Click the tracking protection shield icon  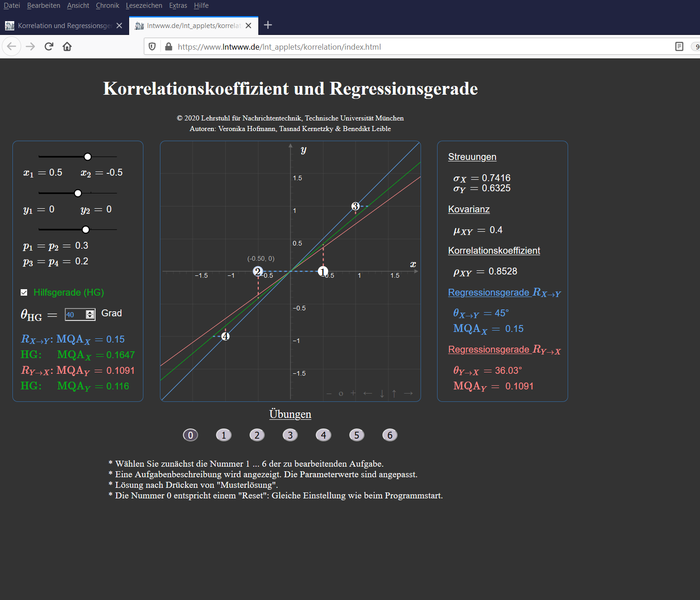tap(152, 46)
